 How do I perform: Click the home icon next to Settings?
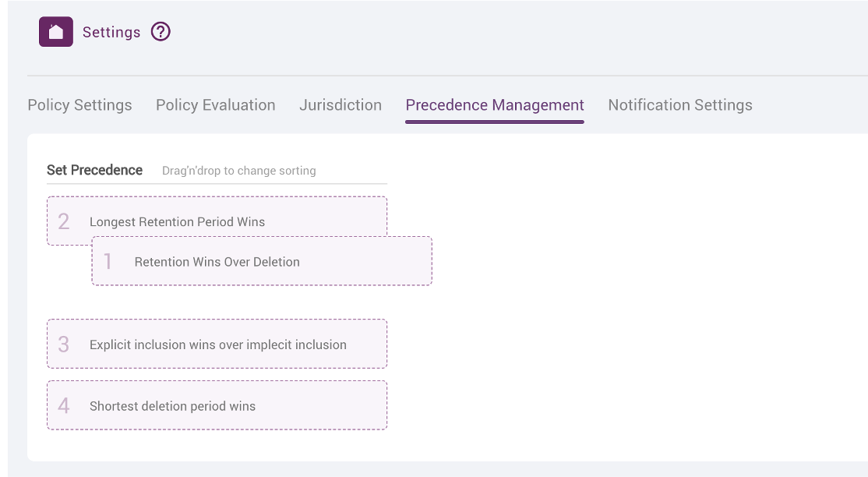(x=55, y=32)
